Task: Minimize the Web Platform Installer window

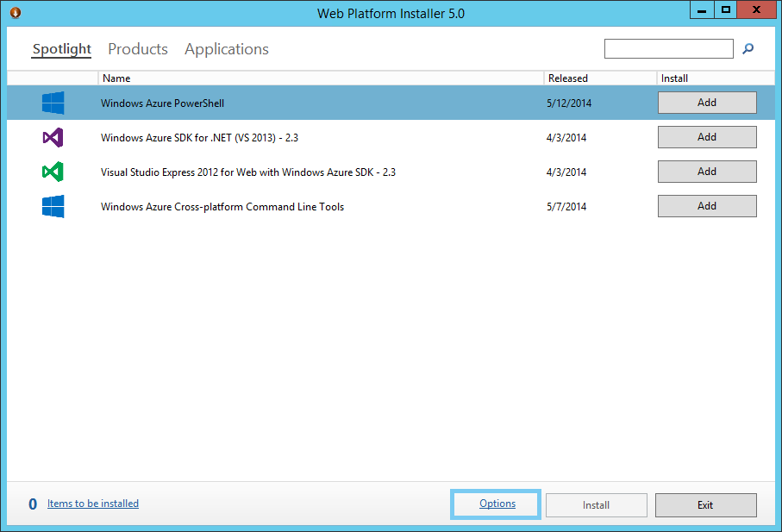Action: coord(702,10)
